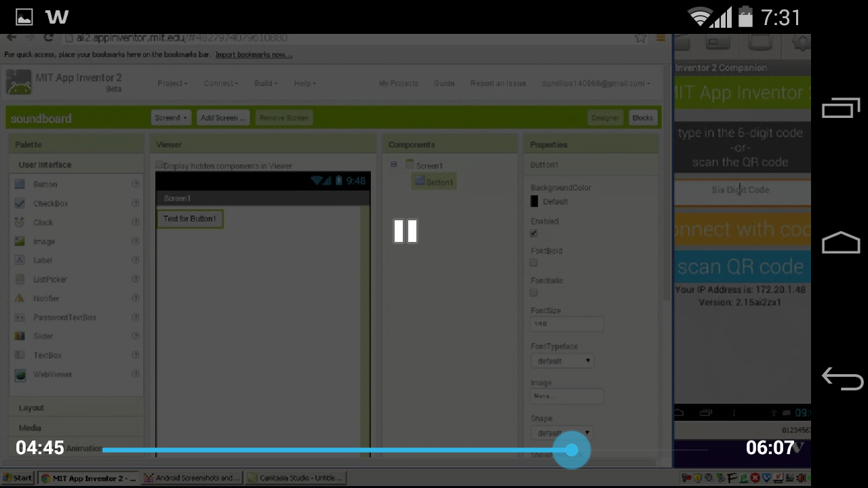The height and width of the screenshot is (488, 868).
Task: Open the Guide link
Action: [444, 83]
